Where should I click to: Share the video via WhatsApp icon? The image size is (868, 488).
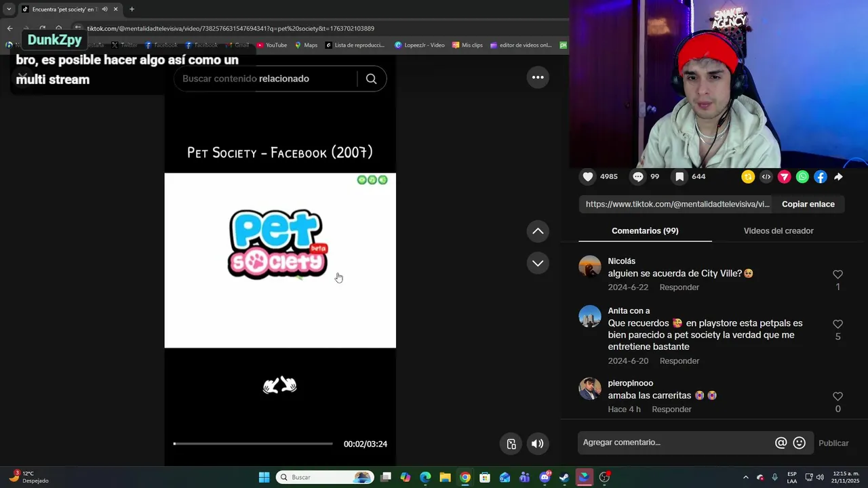[802, 177]
